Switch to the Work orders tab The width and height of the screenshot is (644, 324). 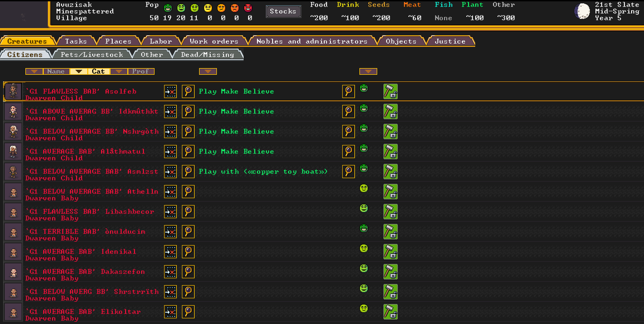click(x=214, y=41)
